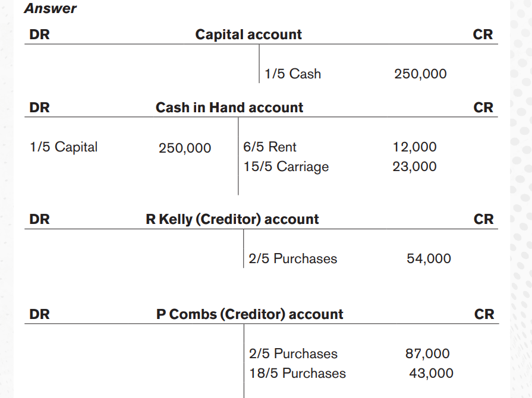Click the Answer heading
This screenshot has width=532, height=398.
pyautogui.click(x=50, y=8)
